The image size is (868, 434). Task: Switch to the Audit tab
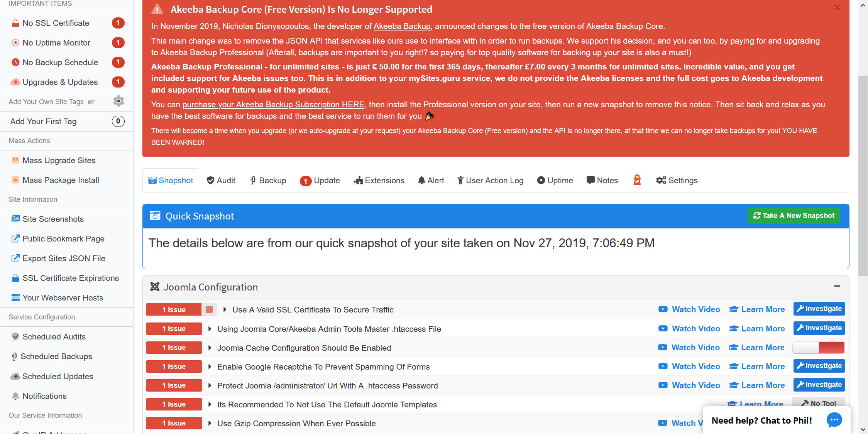(221, 181)
